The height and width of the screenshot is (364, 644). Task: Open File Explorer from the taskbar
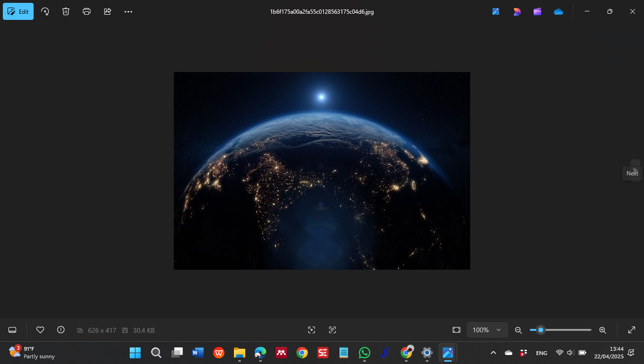[x=240, y=353]
